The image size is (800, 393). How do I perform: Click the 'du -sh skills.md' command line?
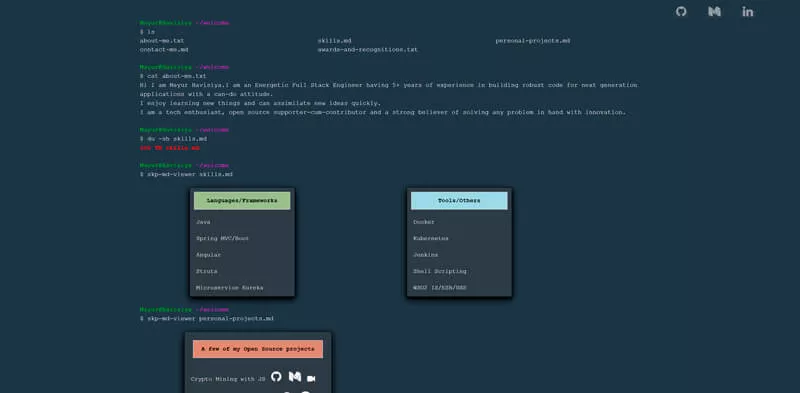click(x=173, y=138)
